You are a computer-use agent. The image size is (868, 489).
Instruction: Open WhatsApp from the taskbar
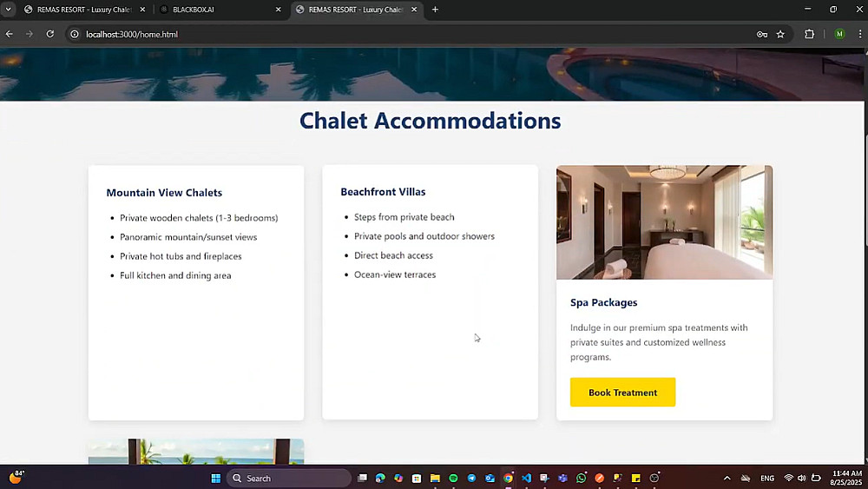[x=582, y=478]
